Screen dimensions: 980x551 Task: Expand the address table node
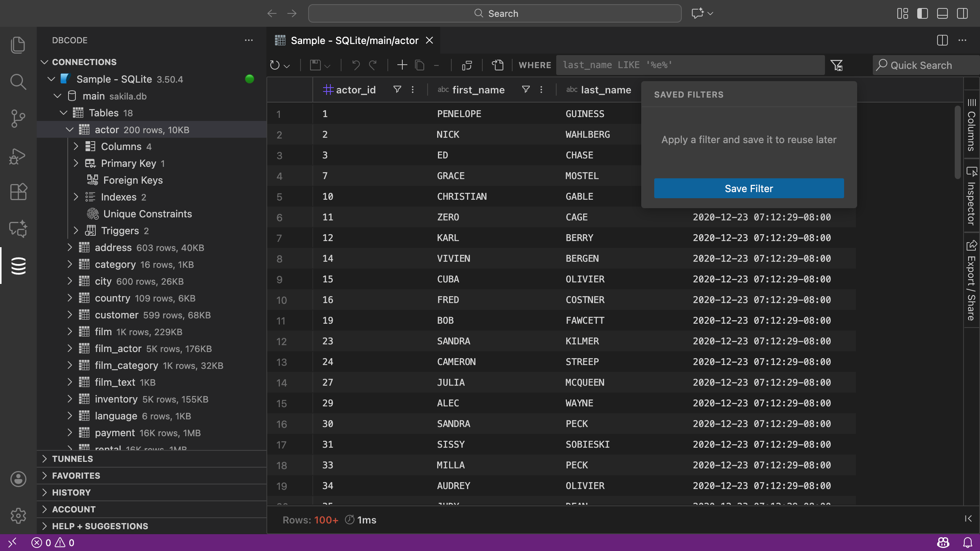[70, 248]
